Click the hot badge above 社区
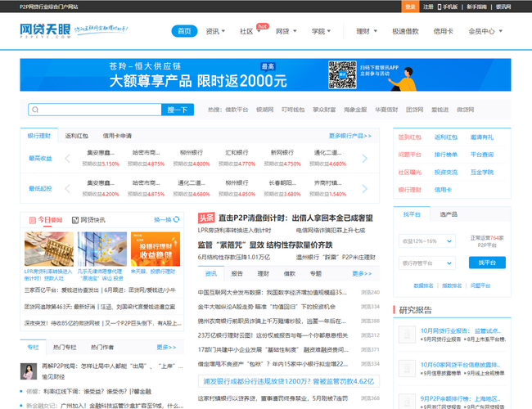The width and height of the screenshot is (532, 409). click(262, 26)
